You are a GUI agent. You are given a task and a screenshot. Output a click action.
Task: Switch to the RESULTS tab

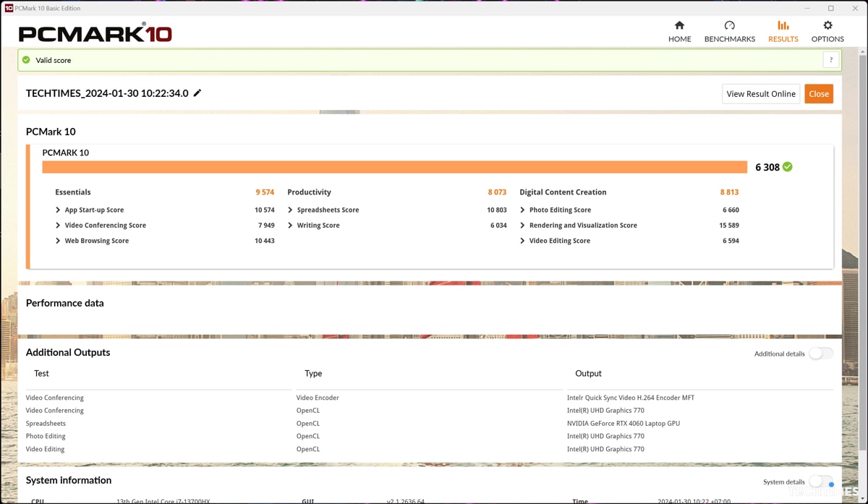pos(783,32)
